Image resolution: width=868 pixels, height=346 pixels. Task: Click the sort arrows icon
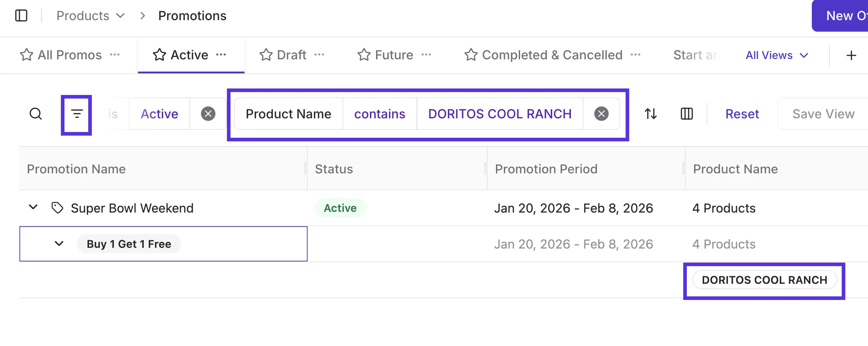click(x=651, y=114)
